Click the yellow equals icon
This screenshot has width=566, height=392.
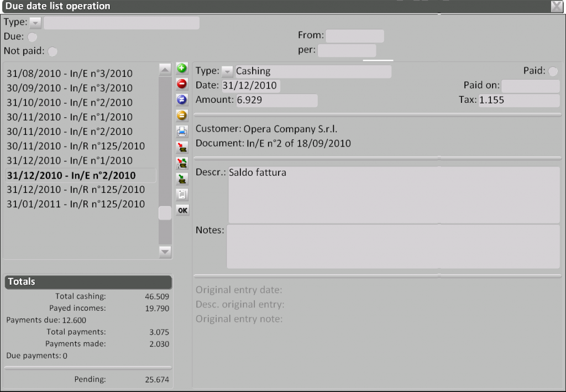pyautogui.click(x=182, y=116)
